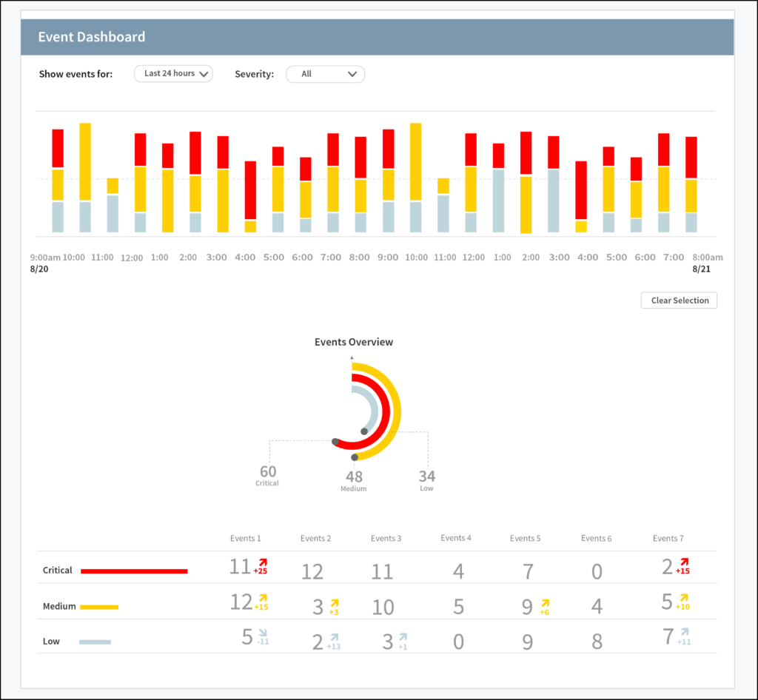Open the Severity filter dropdown showing All
This screenshot has height=700, width=758.
coord(326,74)
